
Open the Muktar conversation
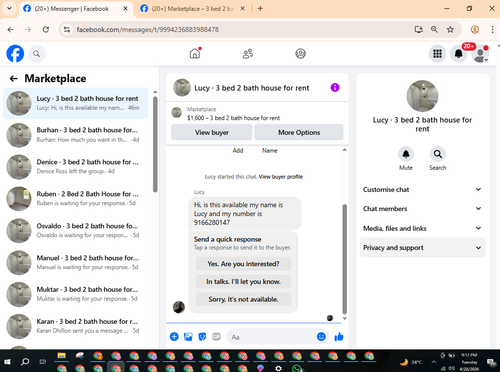(x=76, y=294)
